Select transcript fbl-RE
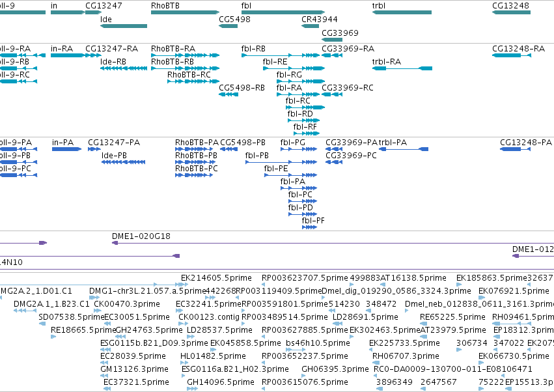This screenshot has height=392, width=554. pyautogui.click(x=294, y=68)
